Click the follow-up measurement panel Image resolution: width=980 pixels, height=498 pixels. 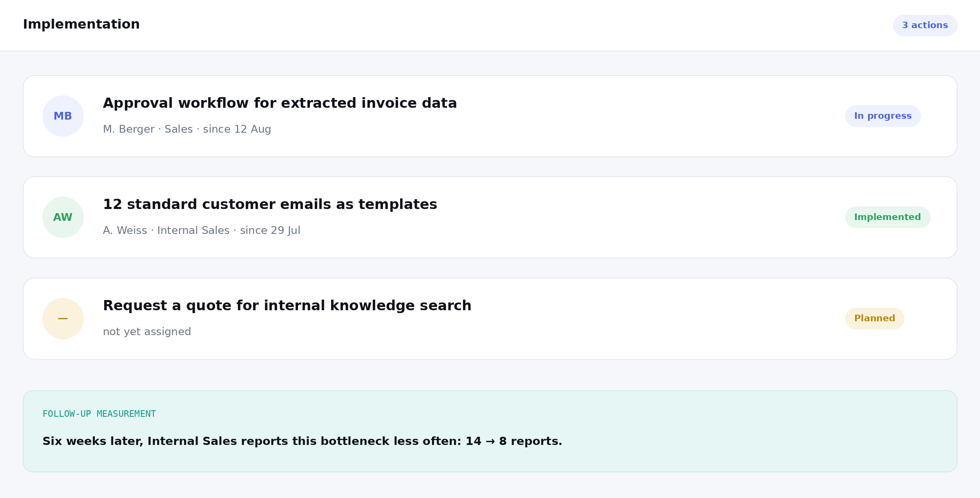click(x=490, y=431)
